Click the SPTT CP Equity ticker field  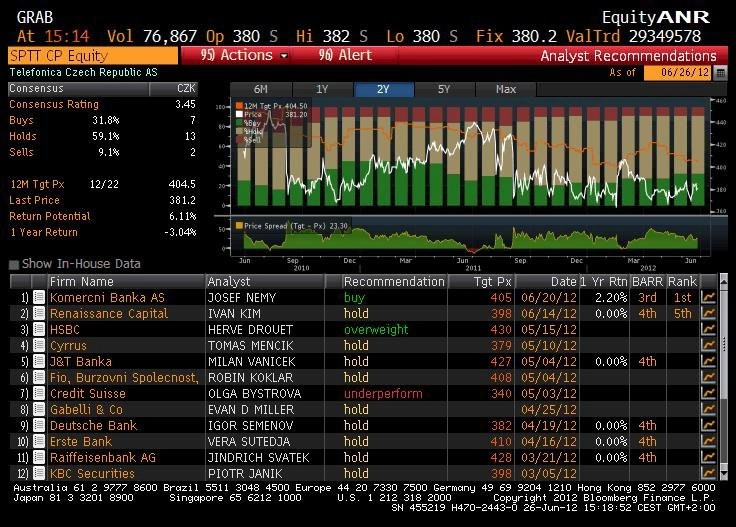click(92, 56)
